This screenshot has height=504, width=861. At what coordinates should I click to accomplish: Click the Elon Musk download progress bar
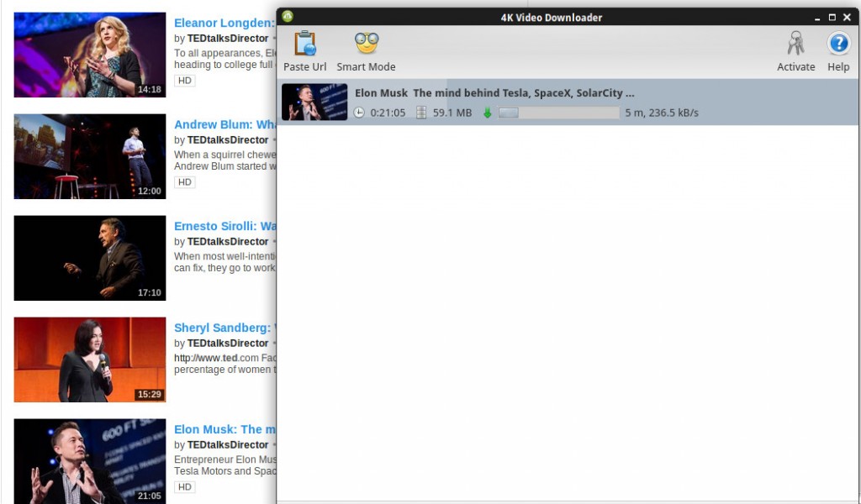pos(558,113)
